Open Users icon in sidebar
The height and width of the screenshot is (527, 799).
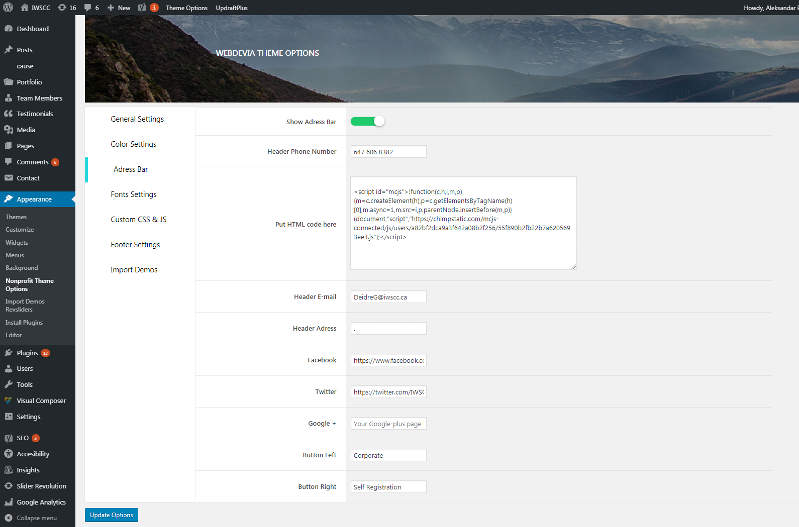tap(8, 368)
